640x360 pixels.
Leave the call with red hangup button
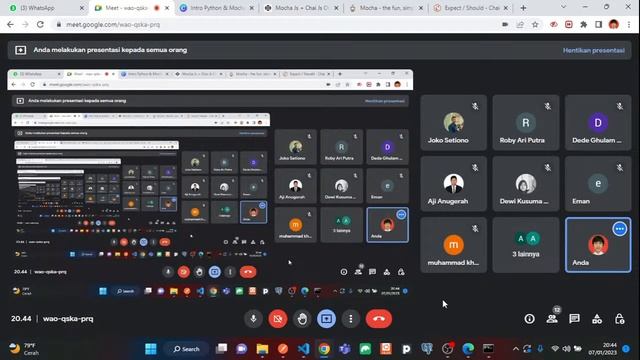click(x=379, y=319)
